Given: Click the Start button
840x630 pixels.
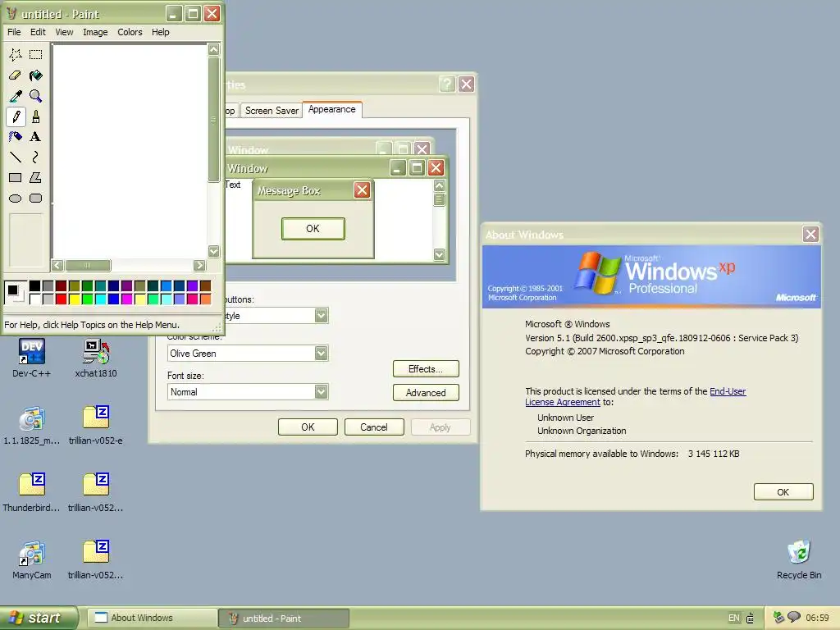Looking at the screenshot, I should (38, 618).
